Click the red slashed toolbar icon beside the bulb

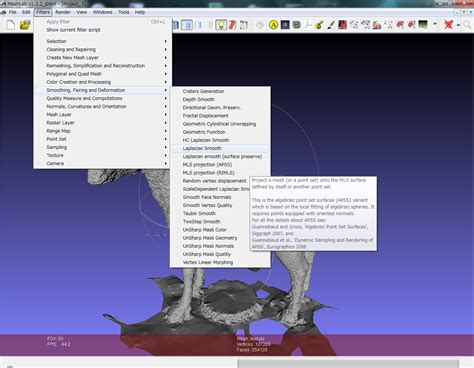click(232, 25)
